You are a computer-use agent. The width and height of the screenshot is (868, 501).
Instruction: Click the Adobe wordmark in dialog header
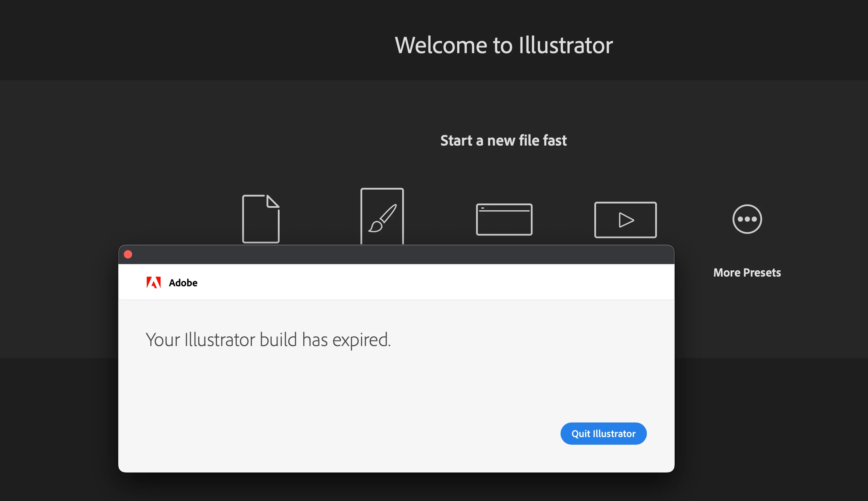pyautogui.click(x=183, y=283)
